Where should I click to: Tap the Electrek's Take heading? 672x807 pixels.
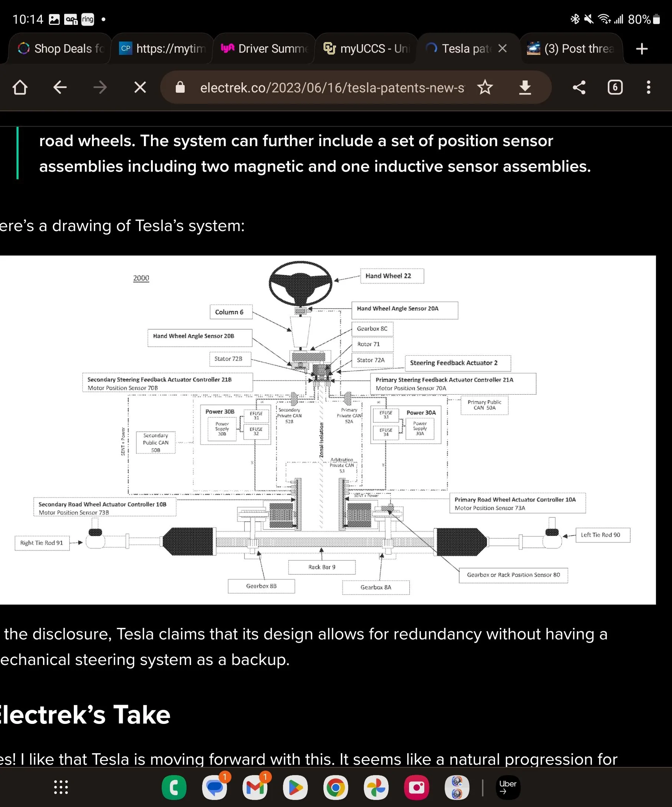click(x=85, y=715)
